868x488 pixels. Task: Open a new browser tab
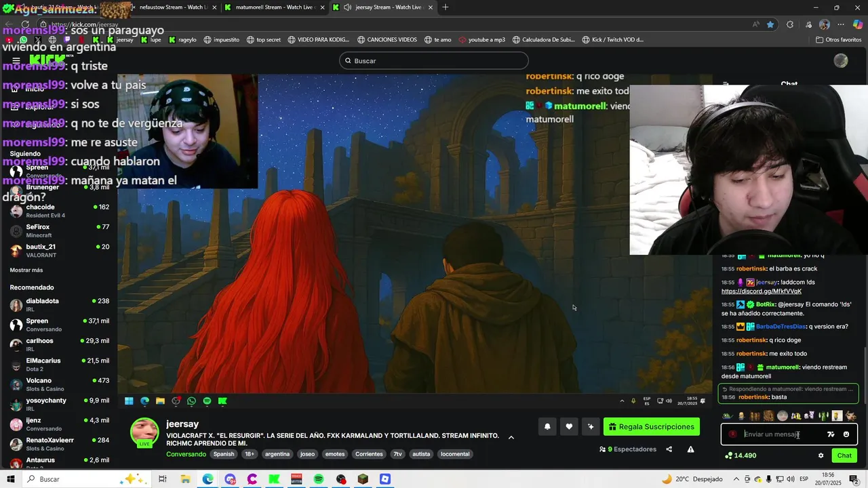(x=446, y=7)
